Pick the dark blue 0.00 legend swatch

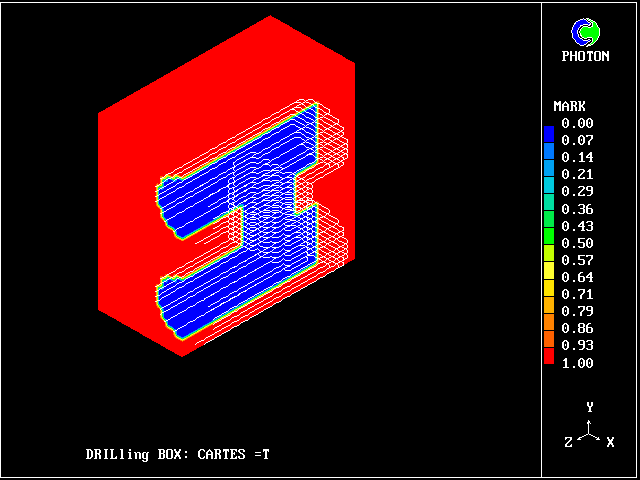pos(548,126)
